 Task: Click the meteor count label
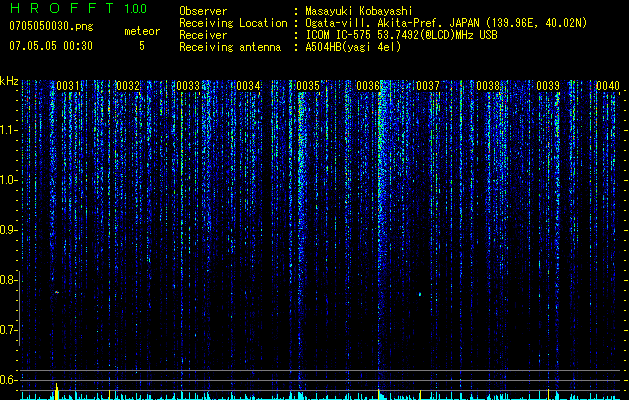click(x=142, y=31)
